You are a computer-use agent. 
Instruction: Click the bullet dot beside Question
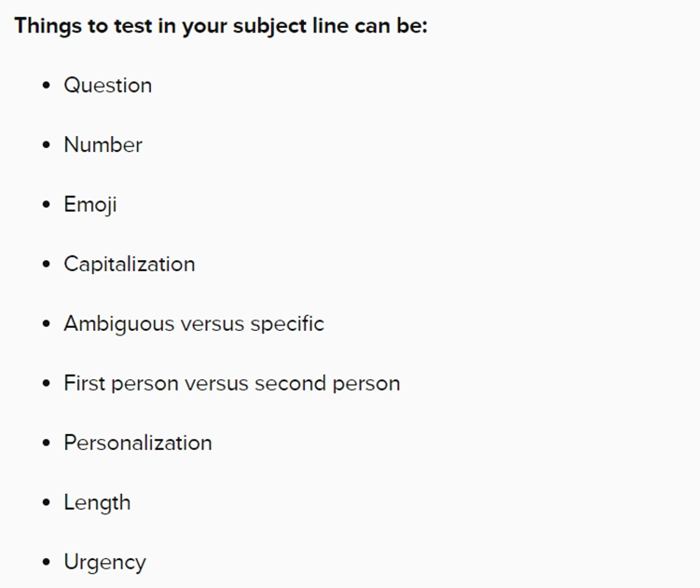point(46,85)
